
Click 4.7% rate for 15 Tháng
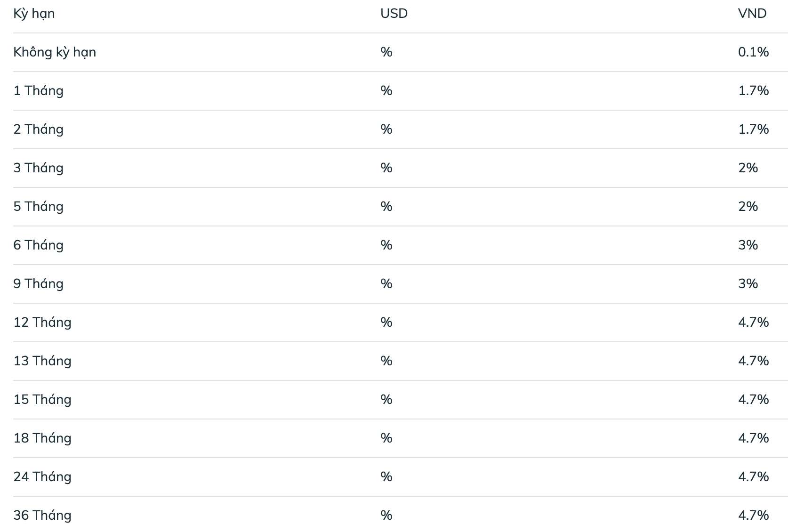[x=753, y=400]
